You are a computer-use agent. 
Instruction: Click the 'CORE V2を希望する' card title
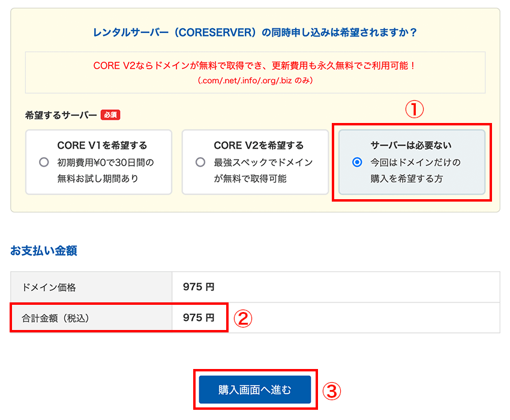coord(259,145)
